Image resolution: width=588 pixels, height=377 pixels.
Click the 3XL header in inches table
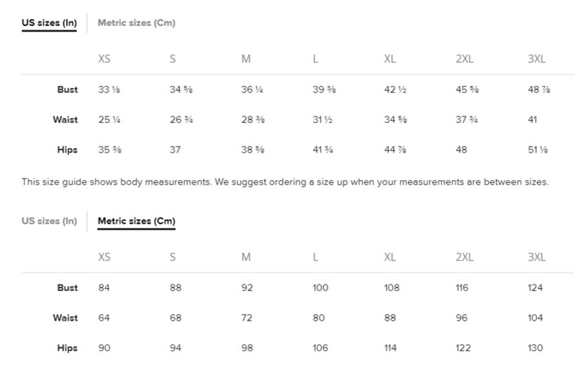click(x=537, y=59)
